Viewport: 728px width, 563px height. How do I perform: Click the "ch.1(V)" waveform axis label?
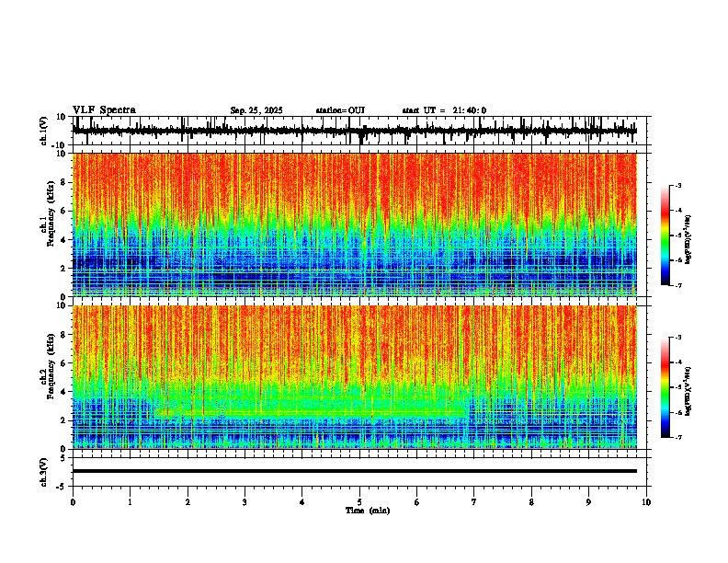(44, 131)
